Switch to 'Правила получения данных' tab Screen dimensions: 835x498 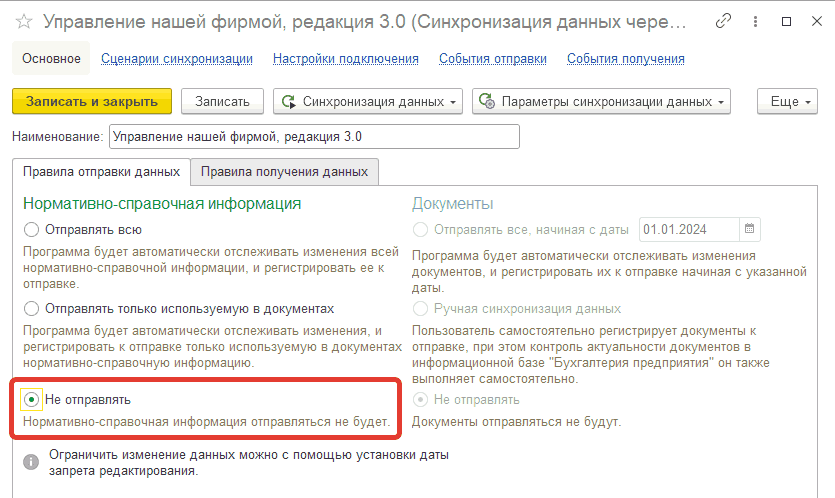pyautogui.click(x=284, y=172)
